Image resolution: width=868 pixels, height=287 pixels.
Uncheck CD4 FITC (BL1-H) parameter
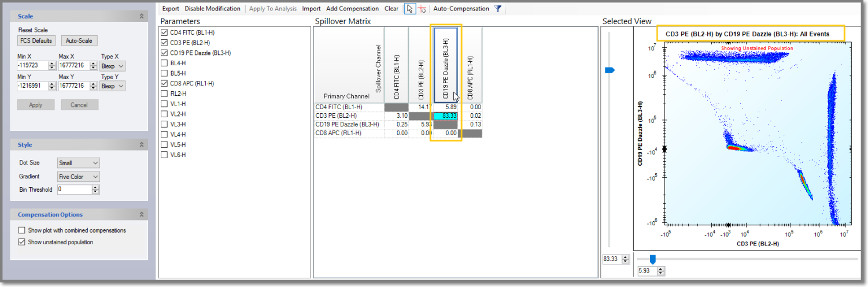[x=164, y=32]
